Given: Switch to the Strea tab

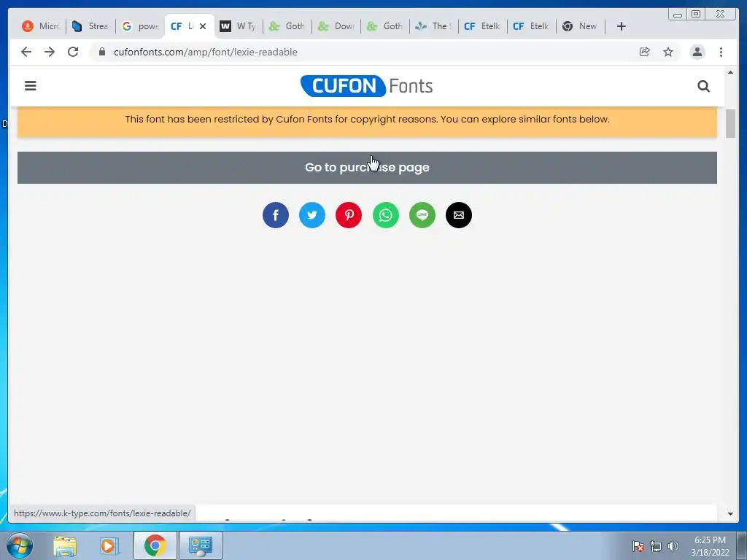Looking at the screenshot, I should (90, 26).
